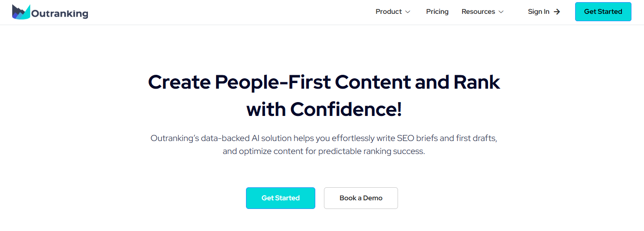The width and height of the screenshot is (644, 231).
Task: Click the Outranking wordmark text
Action: [x=60, y=14]
